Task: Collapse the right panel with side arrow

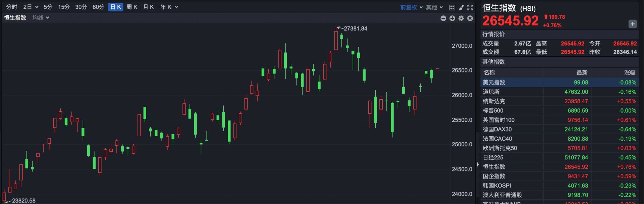Action: coord(478,164)
